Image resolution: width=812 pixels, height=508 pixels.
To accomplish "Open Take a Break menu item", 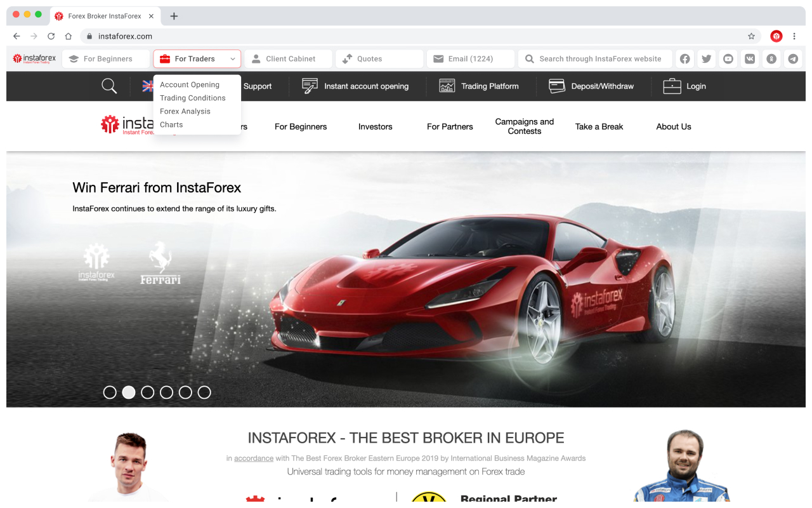I will click(x=599, y=126).
